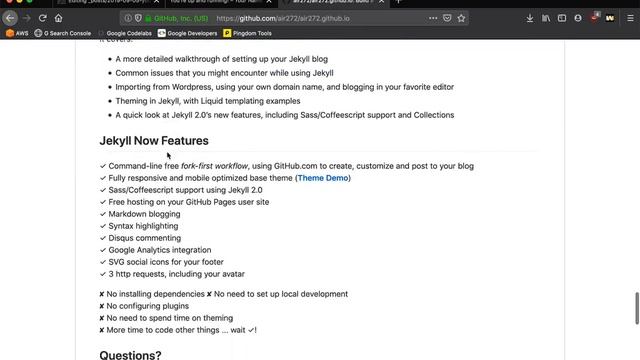The width and height of the screenshot is (640, 360).
Task: Click the red extension icon with badge
Action: click(595, 17)
